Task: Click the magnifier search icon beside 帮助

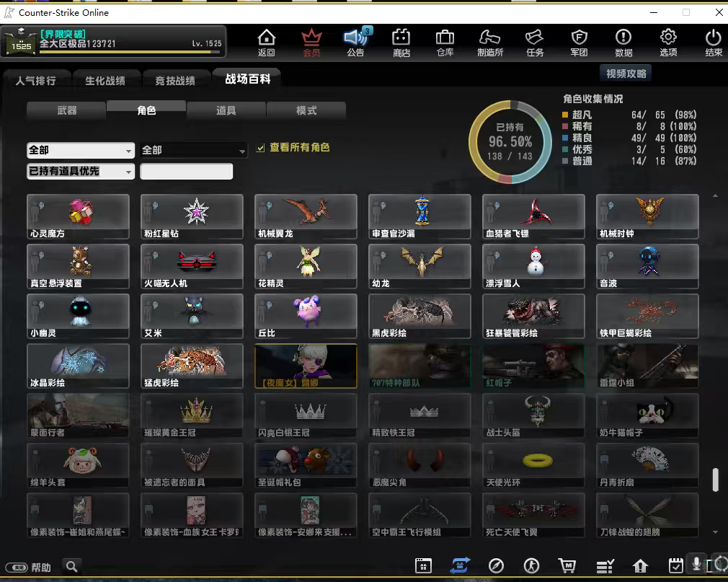Action: click(71, 566)
